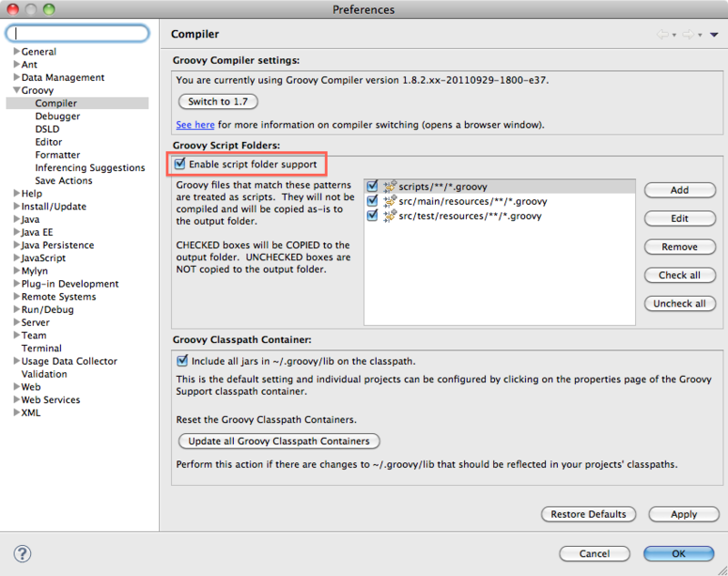Expand the Java tree node
The width and height of the screenshot is (728, 576).
point(16,219)
